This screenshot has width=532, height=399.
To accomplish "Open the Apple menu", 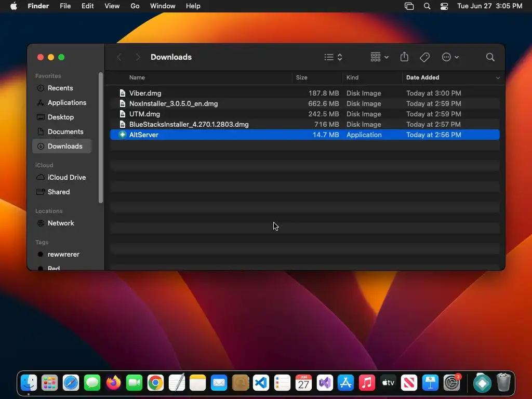I will click(x=14, y=6).
